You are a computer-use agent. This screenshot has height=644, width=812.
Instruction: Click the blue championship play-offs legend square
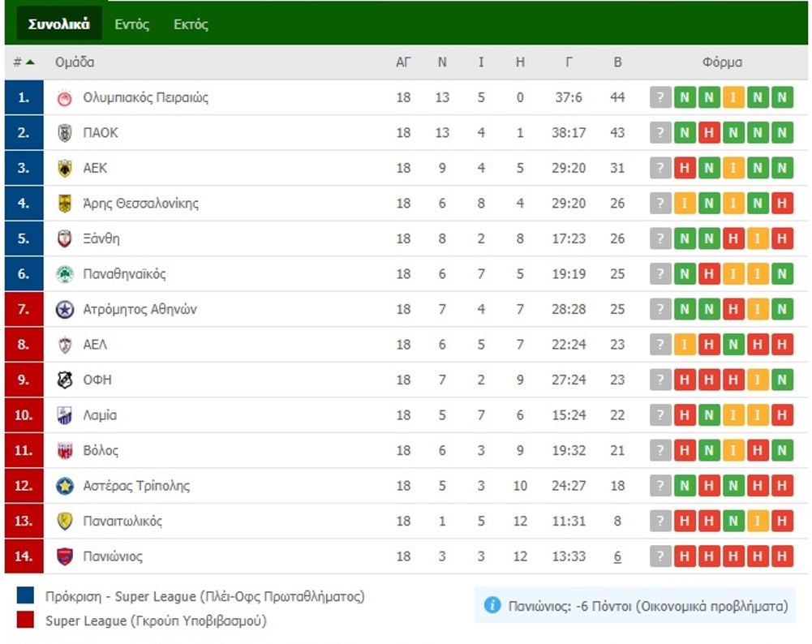[x=25, y=595]
